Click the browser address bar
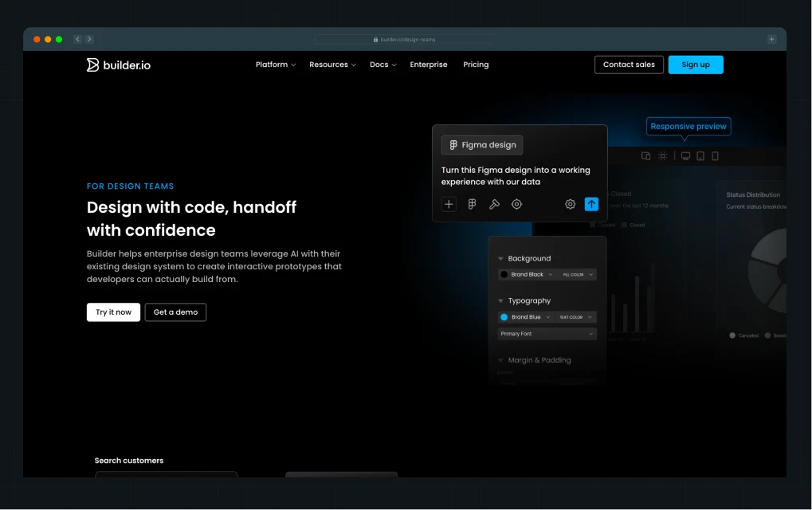 pos(405,39)
